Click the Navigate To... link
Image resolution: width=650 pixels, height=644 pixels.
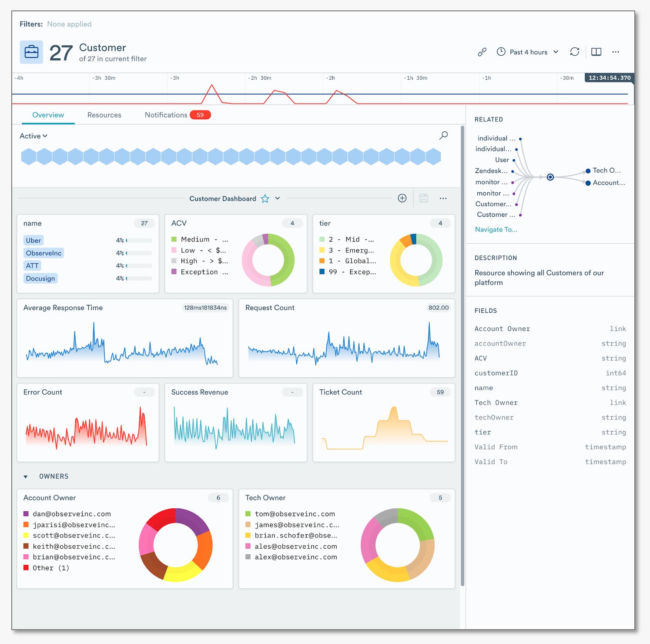pos(496,230)
